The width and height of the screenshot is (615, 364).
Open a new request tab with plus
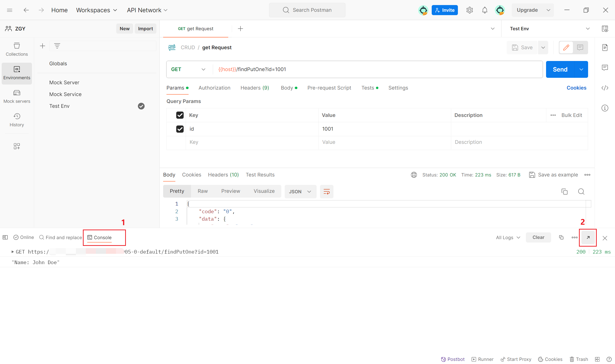click(240, 29)
